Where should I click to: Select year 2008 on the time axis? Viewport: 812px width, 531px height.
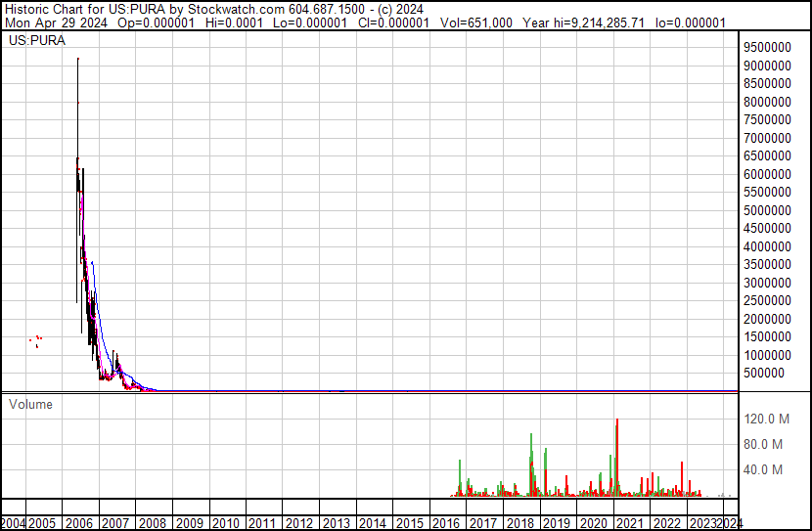point(153,523)
